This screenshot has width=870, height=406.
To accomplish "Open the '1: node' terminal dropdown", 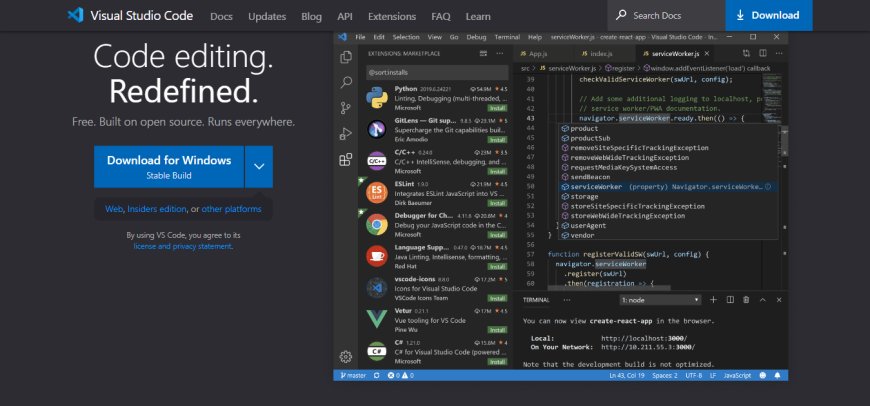I will tap(661, 300).
